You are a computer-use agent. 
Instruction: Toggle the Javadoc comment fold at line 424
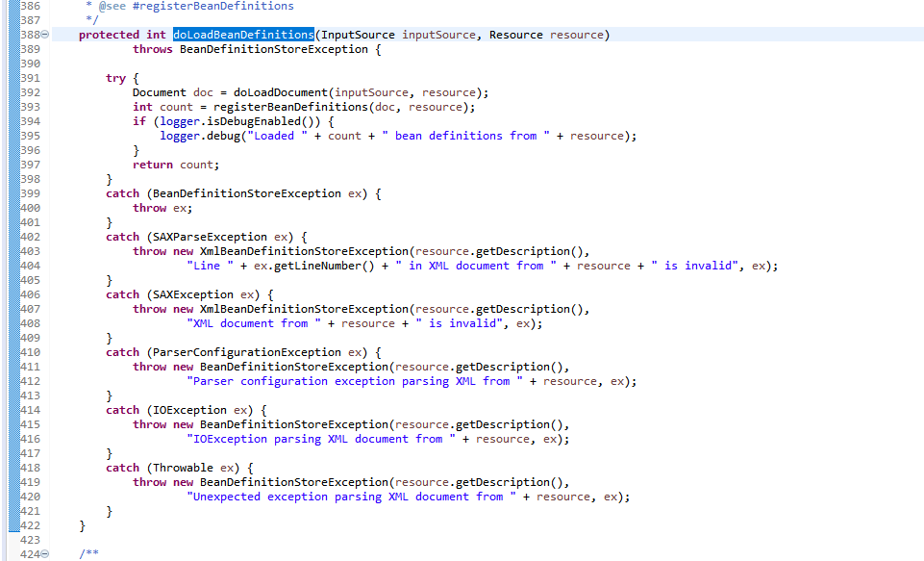45,554
